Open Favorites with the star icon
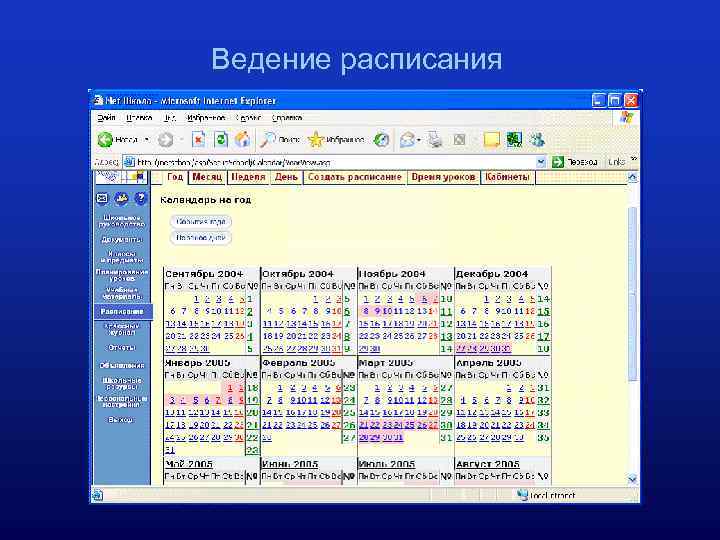Screen dimensions: 720x540 pos(315,140)
